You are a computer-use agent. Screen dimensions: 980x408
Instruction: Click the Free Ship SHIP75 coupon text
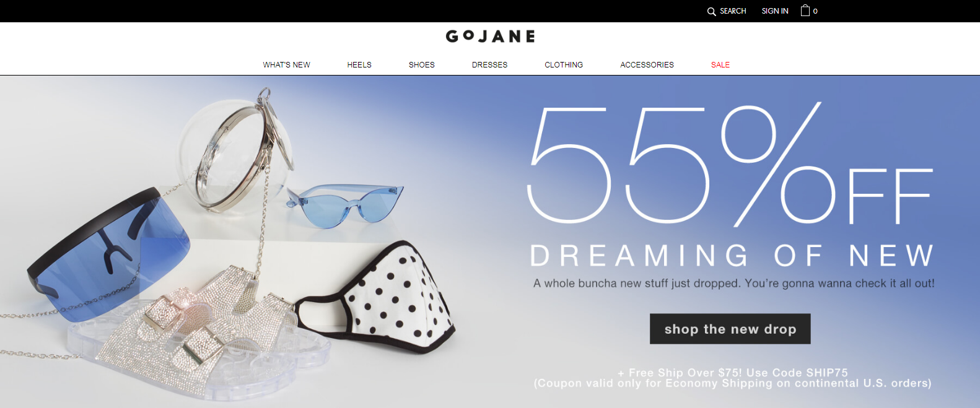pyautogui.click(x=733, y=378)
